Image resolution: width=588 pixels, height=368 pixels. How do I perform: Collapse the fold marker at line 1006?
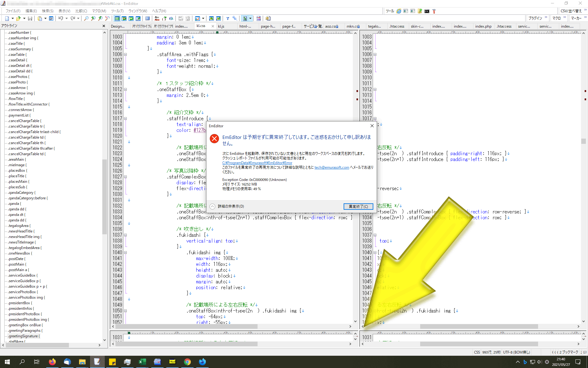pyautogui.click(x=125, y=54)
